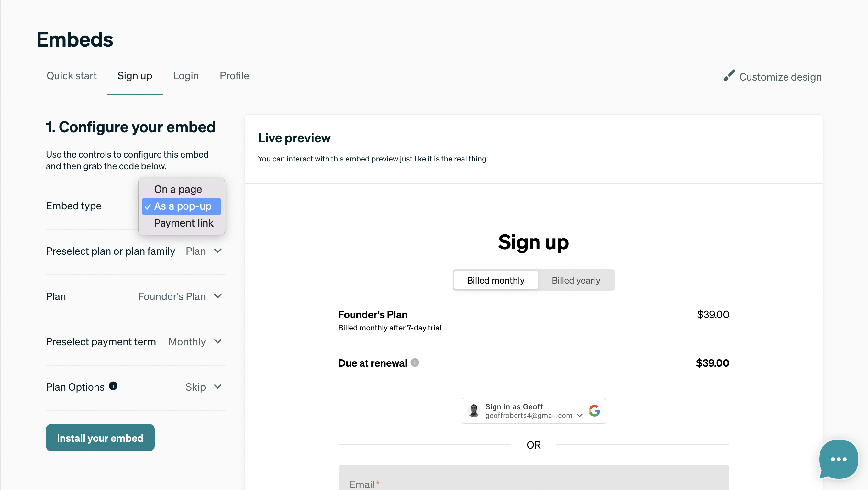Click the Due at renewal info icon

[415, 362]
